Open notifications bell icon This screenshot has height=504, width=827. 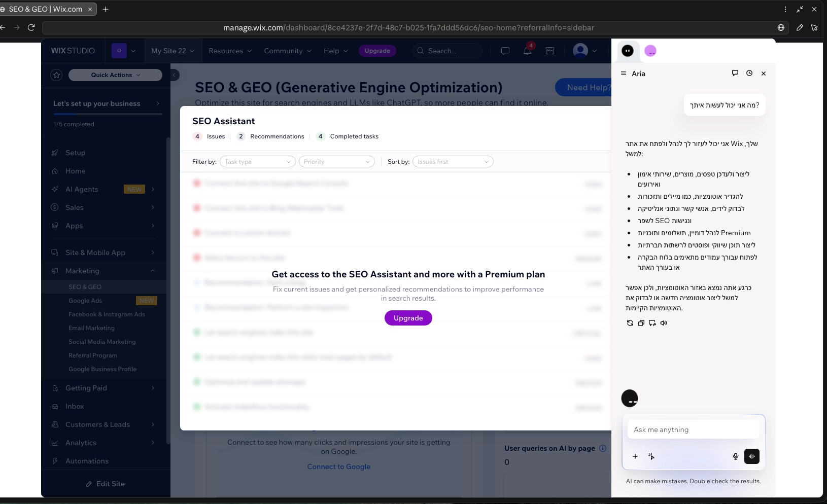pos(528,51)
